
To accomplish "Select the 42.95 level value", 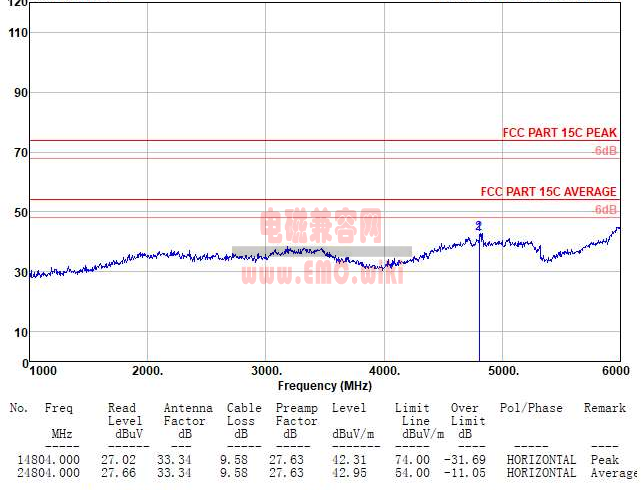I will (x=349, y=472).
